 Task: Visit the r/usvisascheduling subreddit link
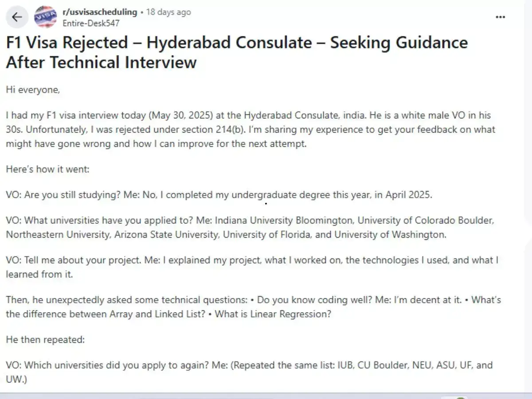point(100,12)
